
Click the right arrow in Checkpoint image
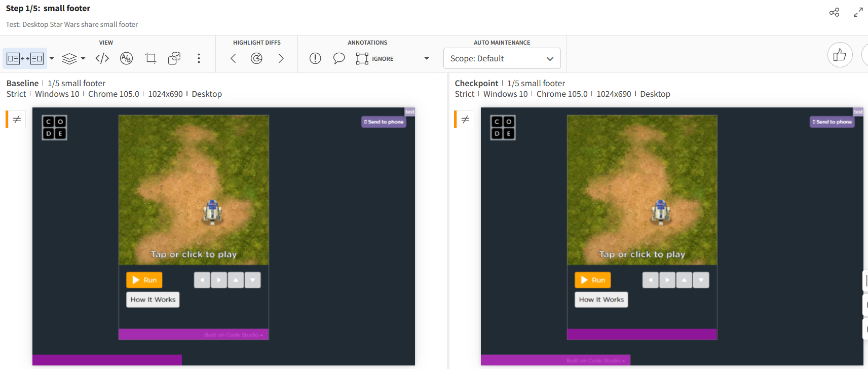point(667,280)
